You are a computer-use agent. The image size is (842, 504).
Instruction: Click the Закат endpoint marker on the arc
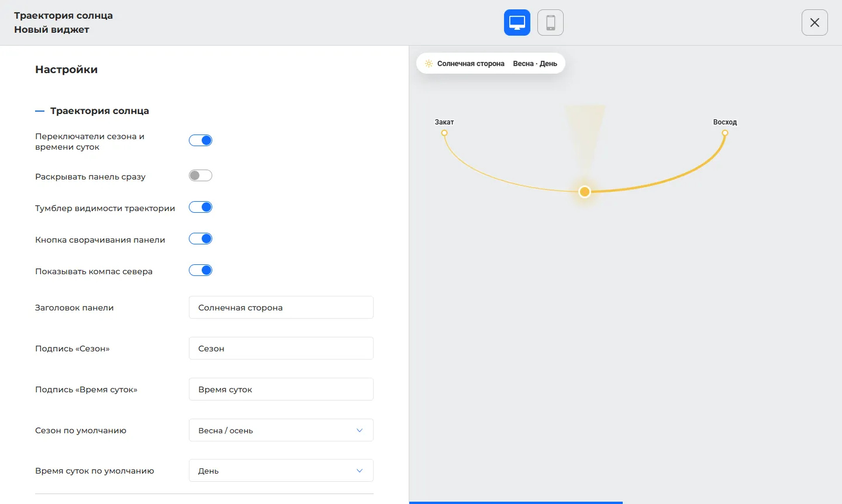coord(444,133)
